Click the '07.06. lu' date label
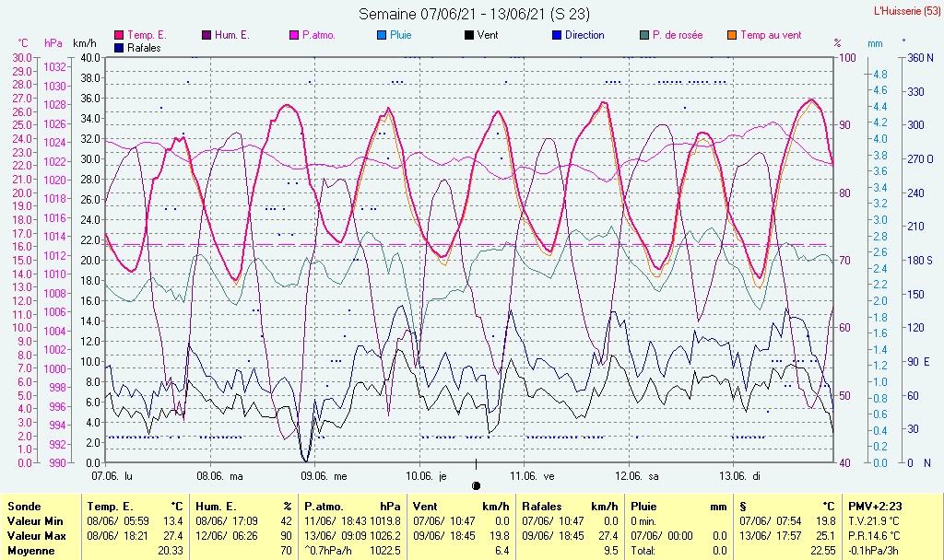The image size is (944, 560). tap(112, 476)
